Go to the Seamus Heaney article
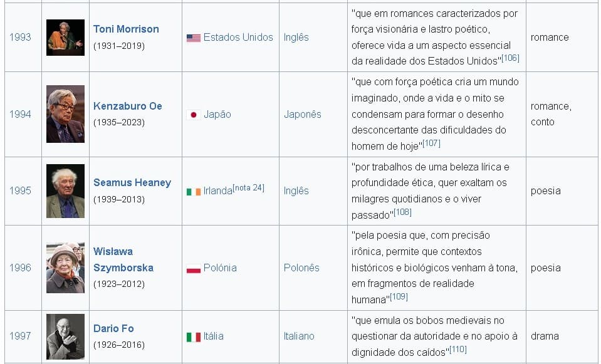This screenshot has width=601, height=364. pos(132,182)
